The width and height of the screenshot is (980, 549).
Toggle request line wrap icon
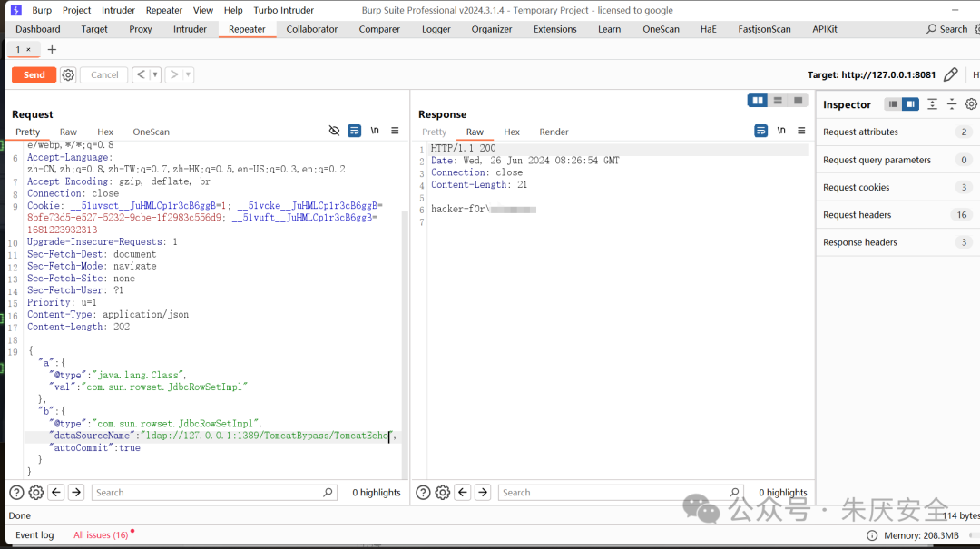pos(355,131)
